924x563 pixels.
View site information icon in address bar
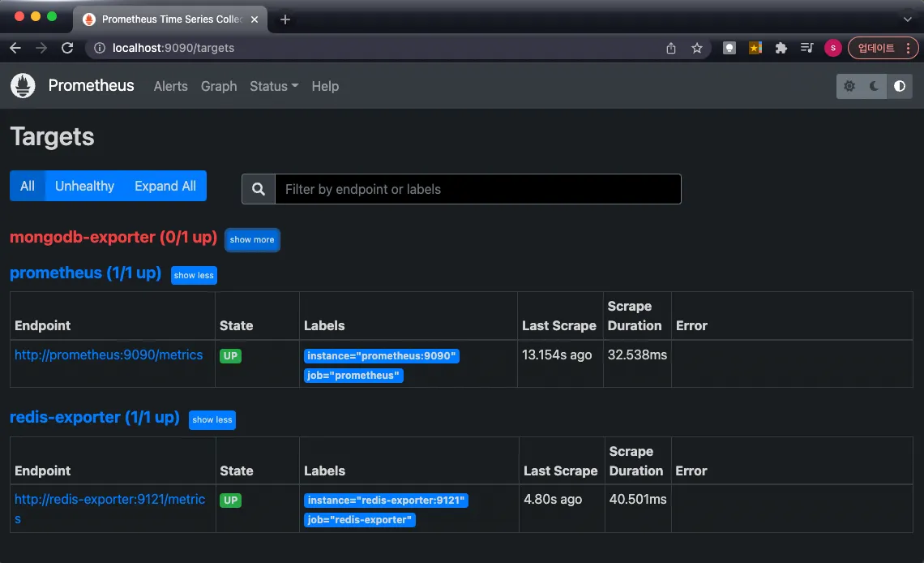100,48
